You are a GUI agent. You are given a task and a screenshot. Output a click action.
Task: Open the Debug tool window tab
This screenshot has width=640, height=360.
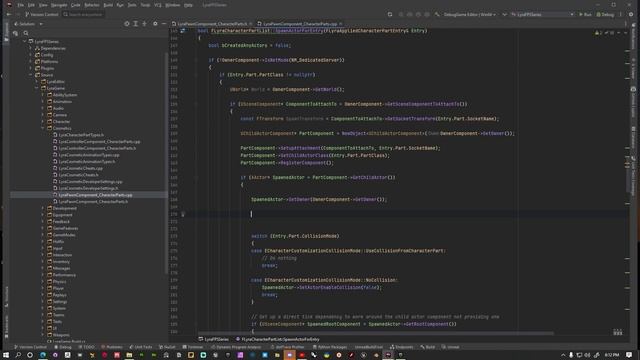(63, 347)
